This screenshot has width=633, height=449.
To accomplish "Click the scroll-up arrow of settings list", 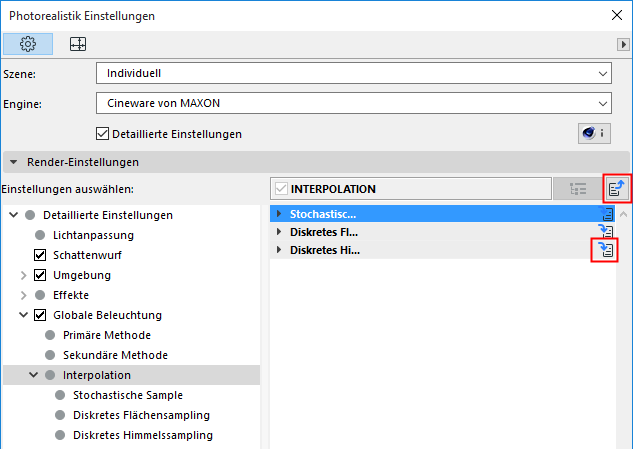I will coord(623,214).
